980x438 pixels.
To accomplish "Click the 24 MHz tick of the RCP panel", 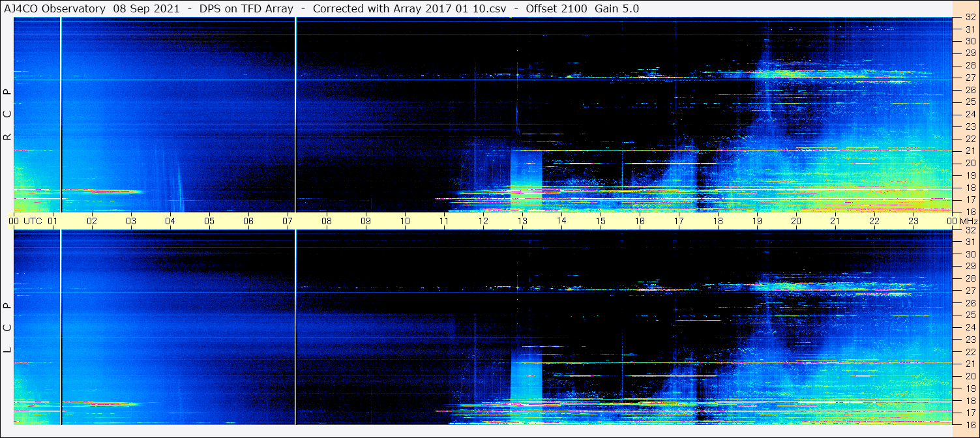I will pos(970,114).
